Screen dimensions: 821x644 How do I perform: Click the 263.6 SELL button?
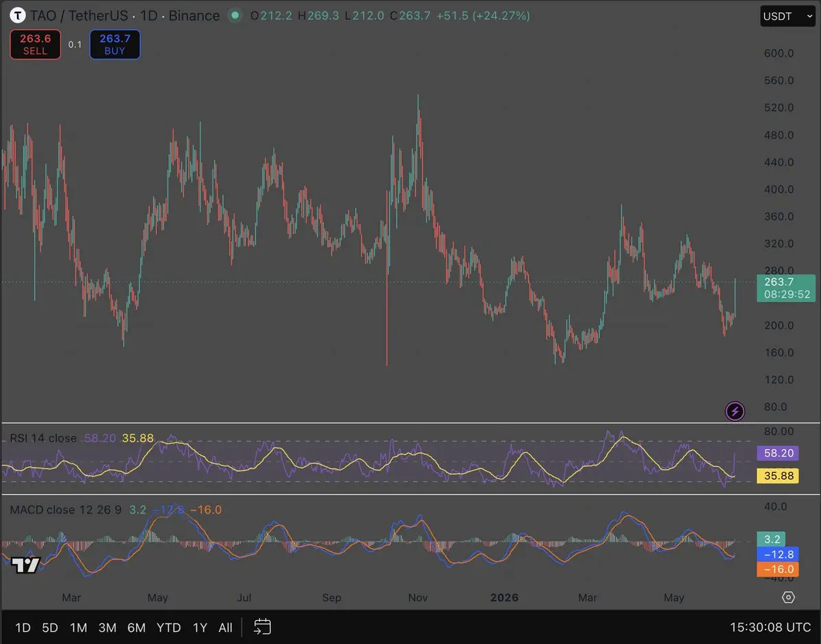[x=36, y=44]
